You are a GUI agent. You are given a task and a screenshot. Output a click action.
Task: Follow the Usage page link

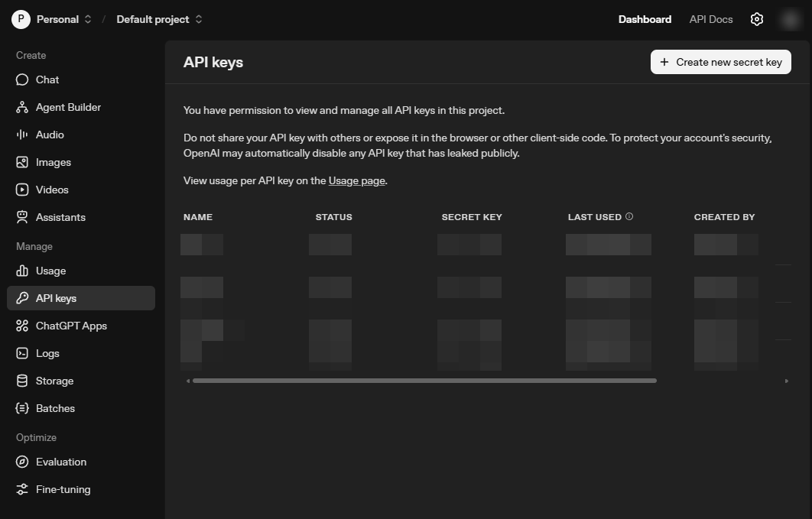click(x=357, y=180)
